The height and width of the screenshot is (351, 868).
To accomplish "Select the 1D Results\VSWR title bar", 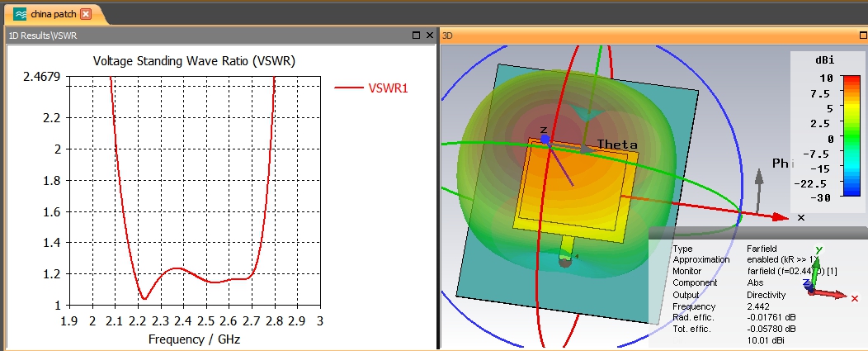I will click(220, 35).
